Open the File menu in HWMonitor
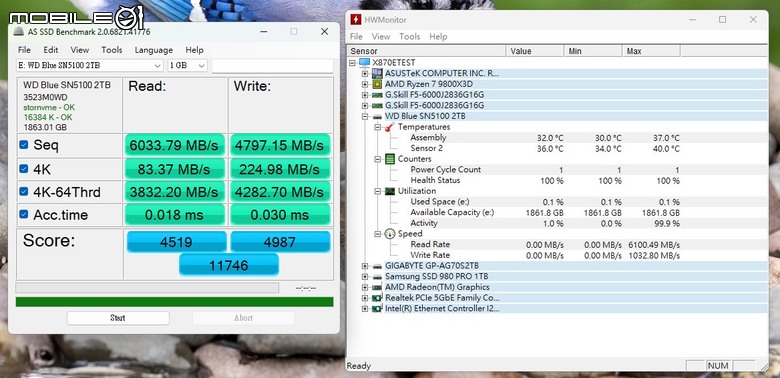The image size is (780, 378). [x=356, y=36]
